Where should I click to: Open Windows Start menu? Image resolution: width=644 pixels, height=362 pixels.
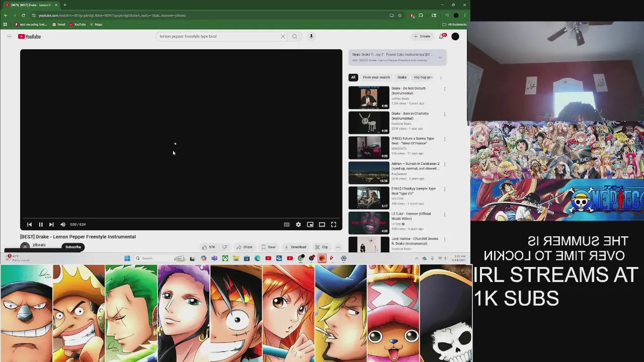(127, 258)
